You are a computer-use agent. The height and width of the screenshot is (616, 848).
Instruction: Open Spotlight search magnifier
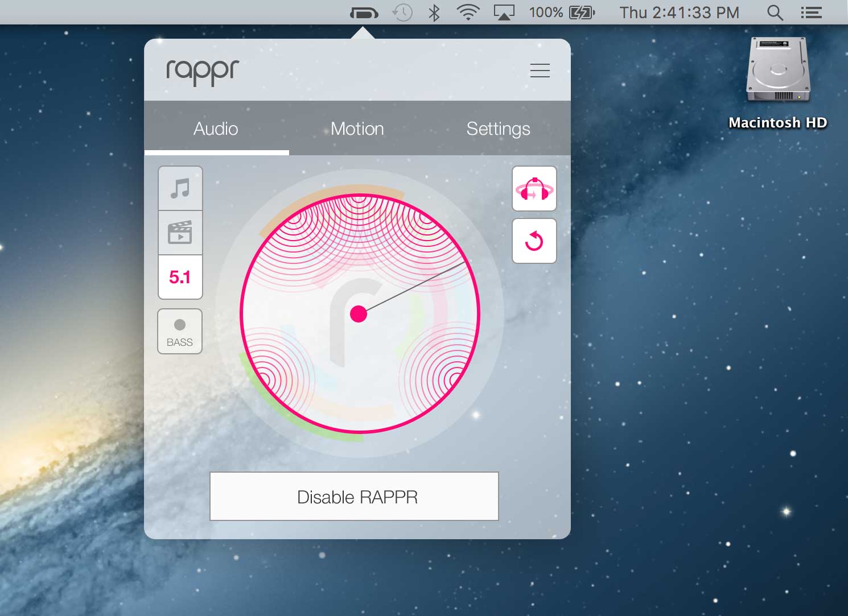[775, 13]
